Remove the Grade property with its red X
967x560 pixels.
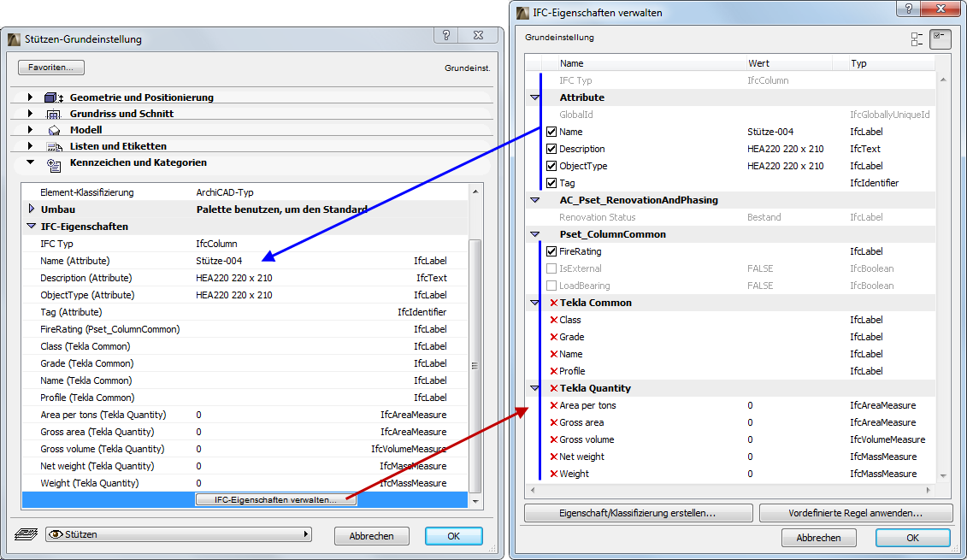554,338
